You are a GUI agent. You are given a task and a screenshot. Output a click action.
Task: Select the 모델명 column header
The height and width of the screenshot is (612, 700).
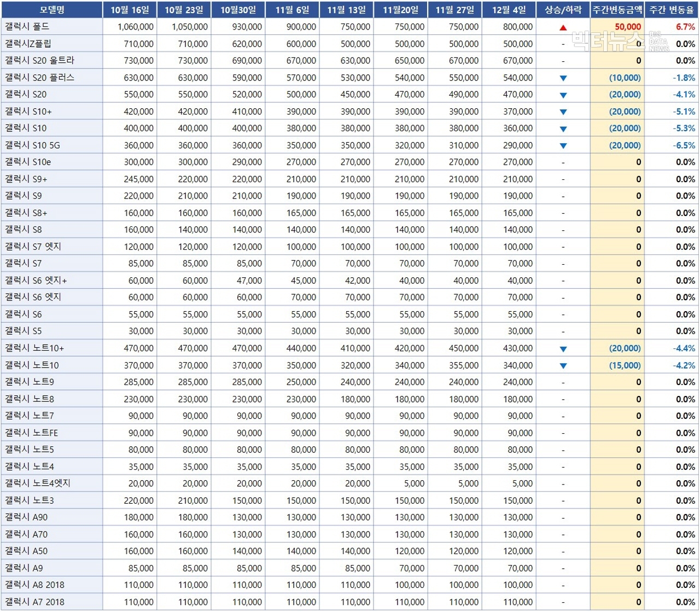(51, 9)
